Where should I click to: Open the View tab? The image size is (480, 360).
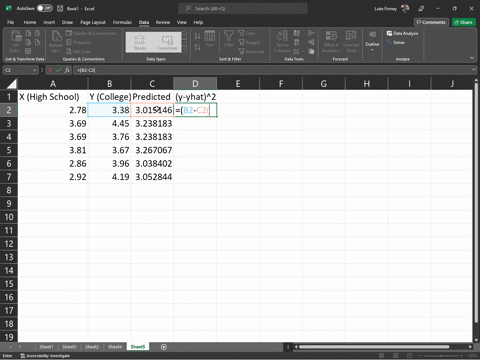182,22
